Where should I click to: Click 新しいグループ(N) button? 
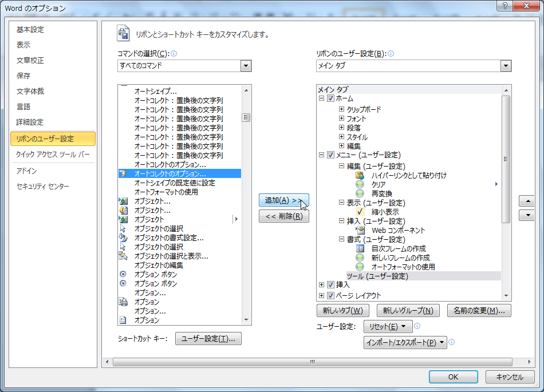pos(408,311)
